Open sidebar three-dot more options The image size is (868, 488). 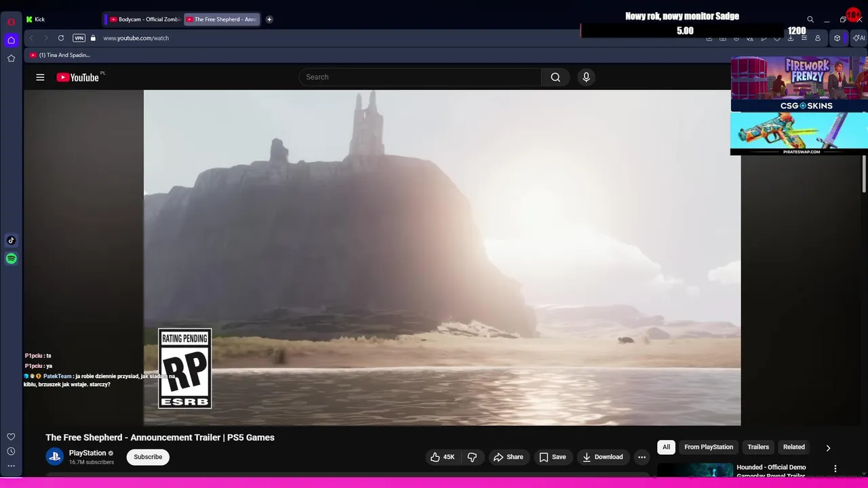[11, 466]
